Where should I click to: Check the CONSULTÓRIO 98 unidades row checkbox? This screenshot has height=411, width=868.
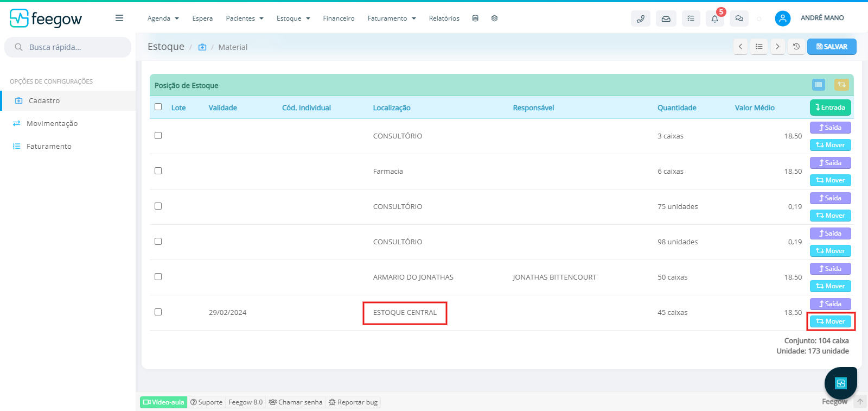(158, 242)
